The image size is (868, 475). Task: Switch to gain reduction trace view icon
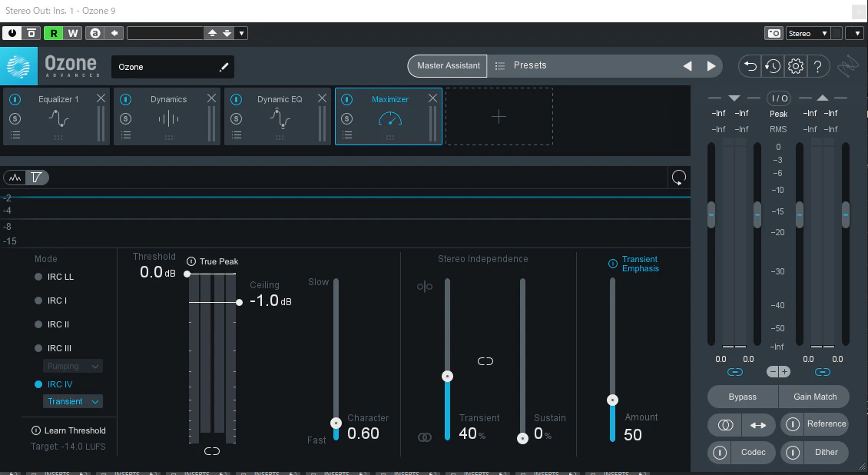tap(37, 178)
